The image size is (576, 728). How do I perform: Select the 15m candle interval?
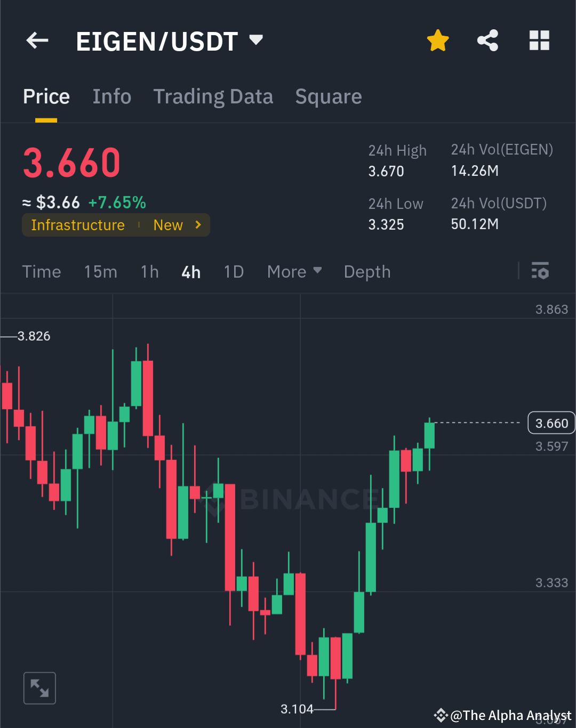100,271
